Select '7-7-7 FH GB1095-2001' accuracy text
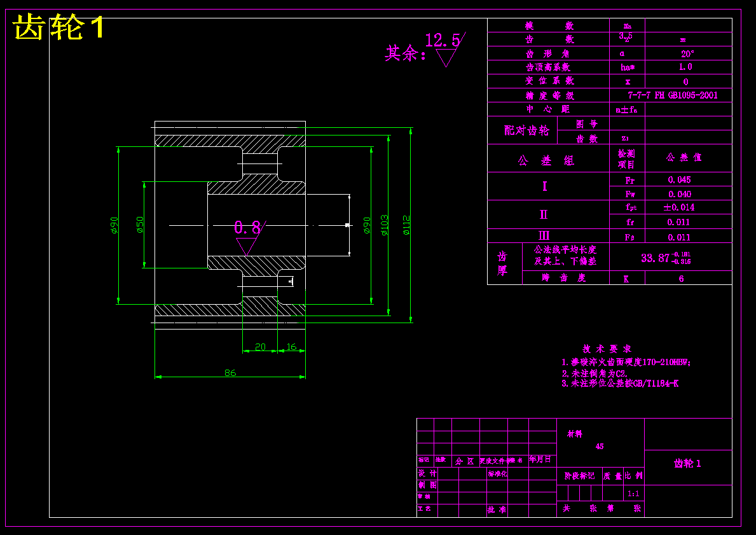This screenshot has height=535, width=756. coord(672,95)
